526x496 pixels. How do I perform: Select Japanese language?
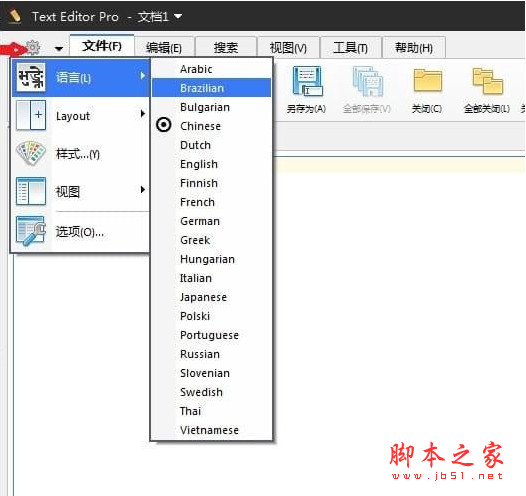(211, 297)
